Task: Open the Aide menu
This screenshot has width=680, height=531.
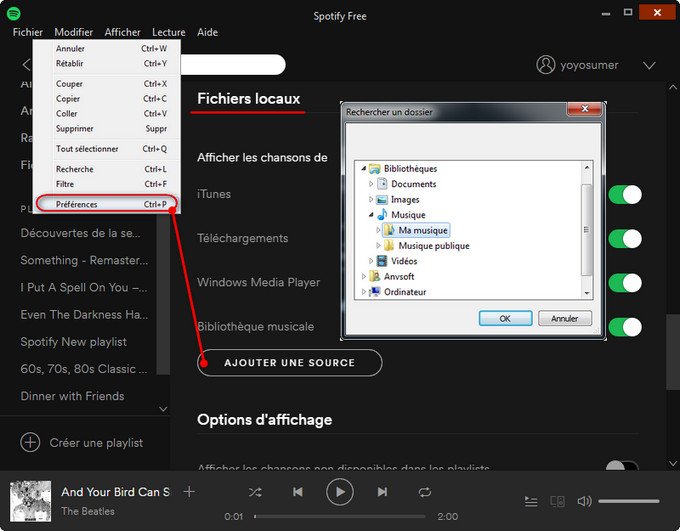Action: [207, 32]
